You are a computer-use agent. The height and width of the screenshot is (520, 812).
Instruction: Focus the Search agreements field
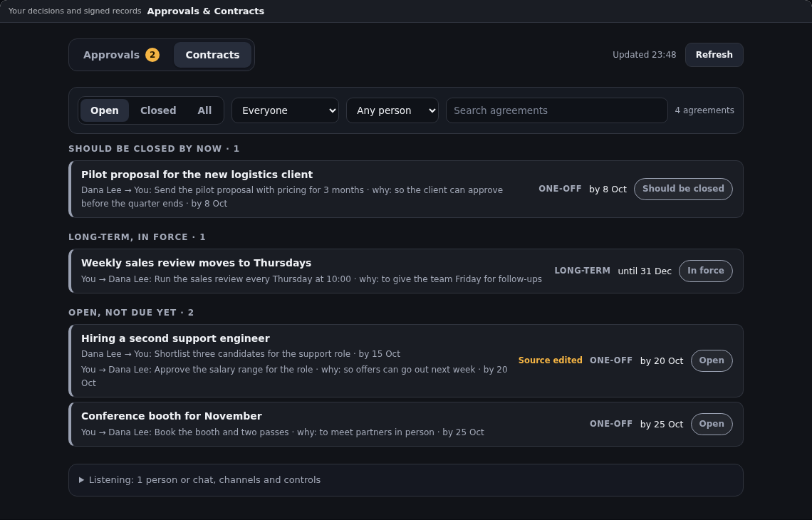point(556,110)
